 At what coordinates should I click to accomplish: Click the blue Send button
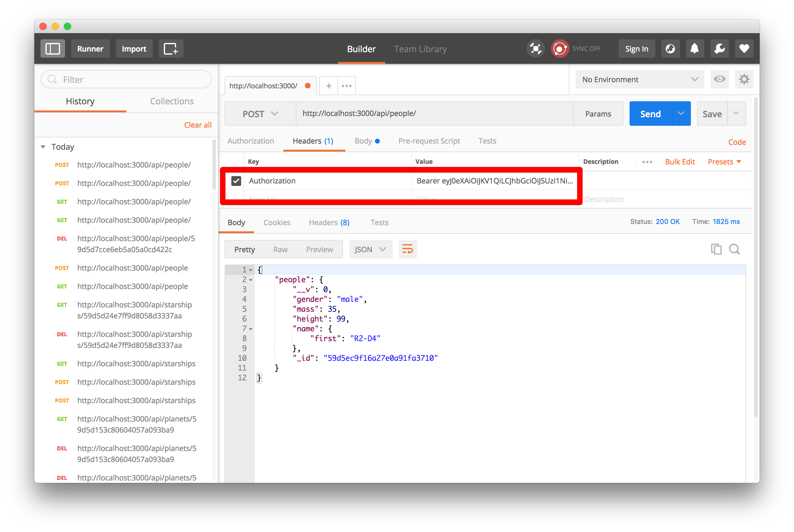click(650, 114)
